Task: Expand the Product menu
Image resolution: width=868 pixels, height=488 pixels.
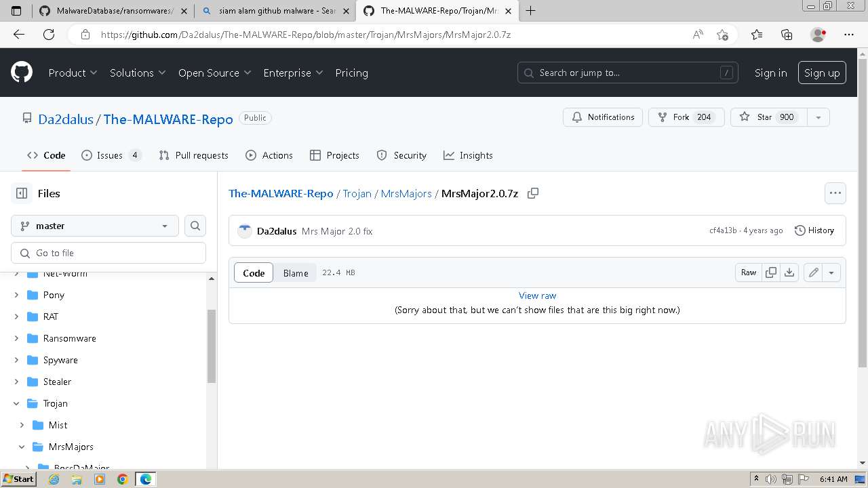Action: [x=73, y=73]
